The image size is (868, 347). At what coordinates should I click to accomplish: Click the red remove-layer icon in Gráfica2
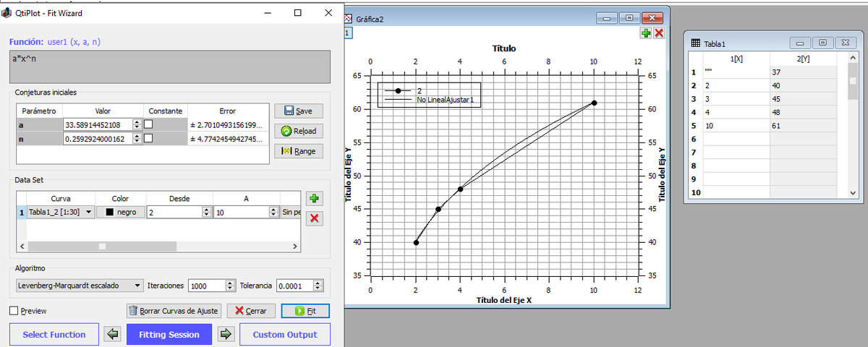click(659, 33)
